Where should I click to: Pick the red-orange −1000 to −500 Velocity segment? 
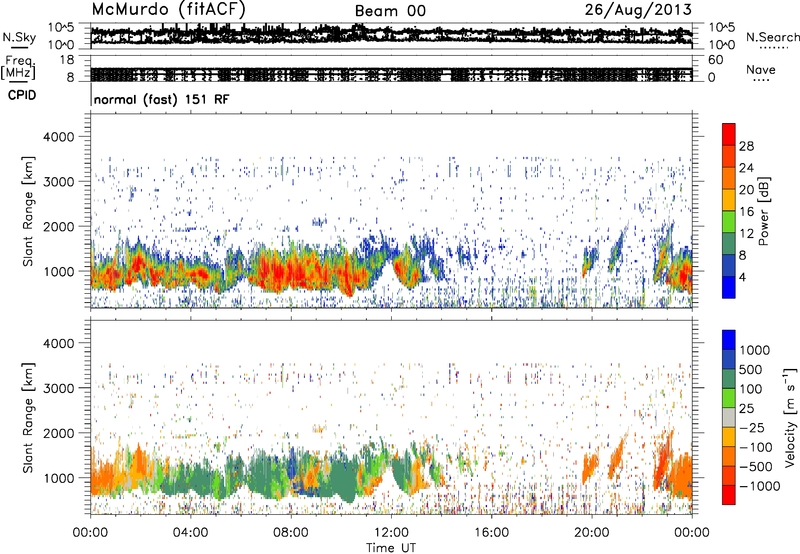coord(729,475)
